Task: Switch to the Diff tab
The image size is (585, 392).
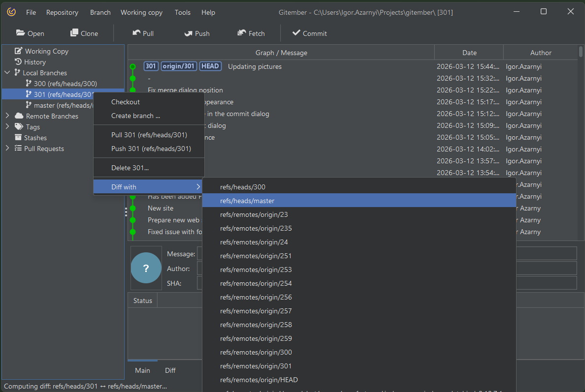Action: [170, 370]
